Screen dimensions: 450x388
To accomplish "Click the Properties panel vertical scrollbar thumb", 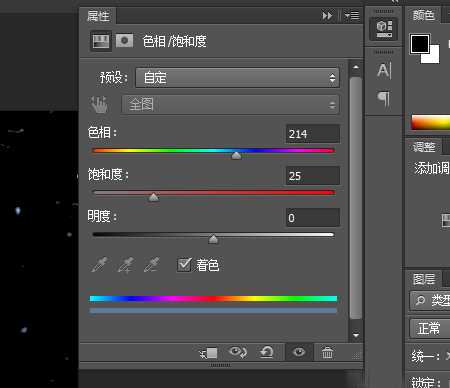I will pos(356,198).
